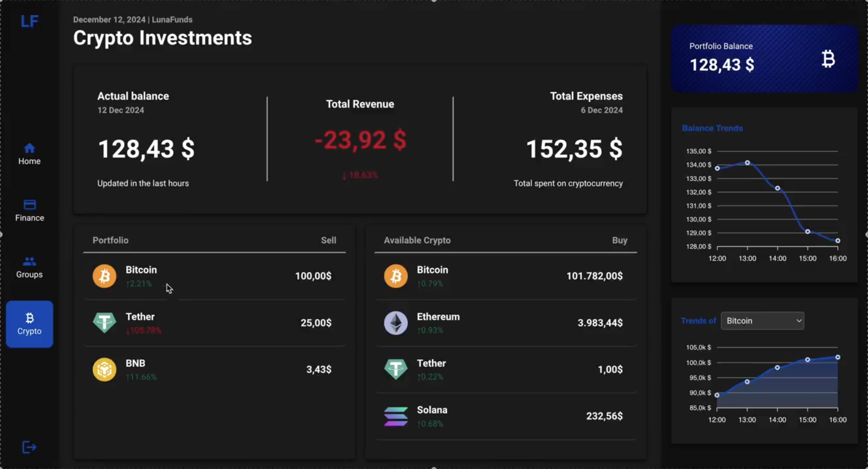This screenshot has width=868, height=469.
Task: Select Solana price 232,56$
Action: click(x=605, y=416)
